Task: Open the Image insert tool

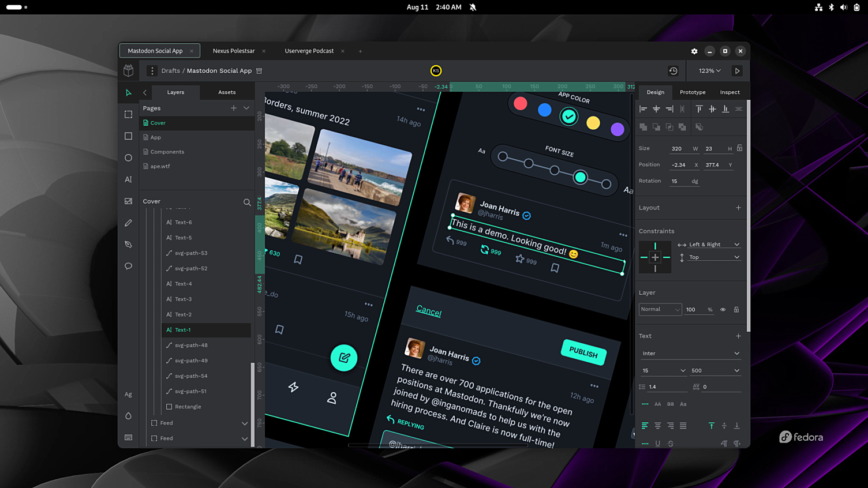Action: (128, 201)
